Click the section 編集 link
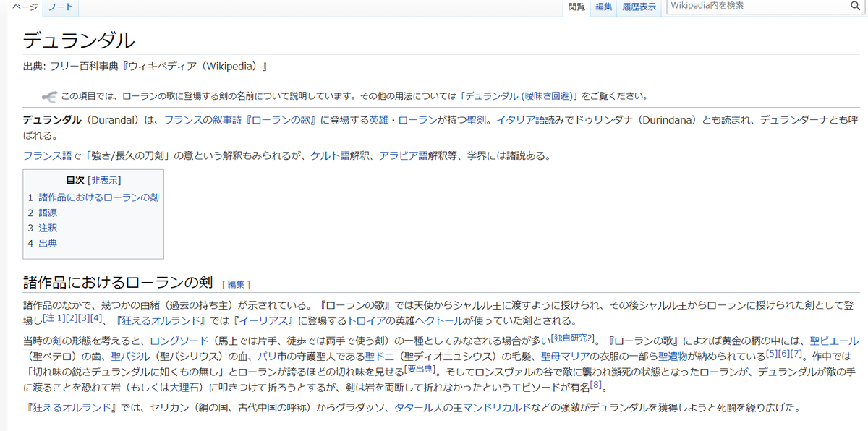 (237, 284)
